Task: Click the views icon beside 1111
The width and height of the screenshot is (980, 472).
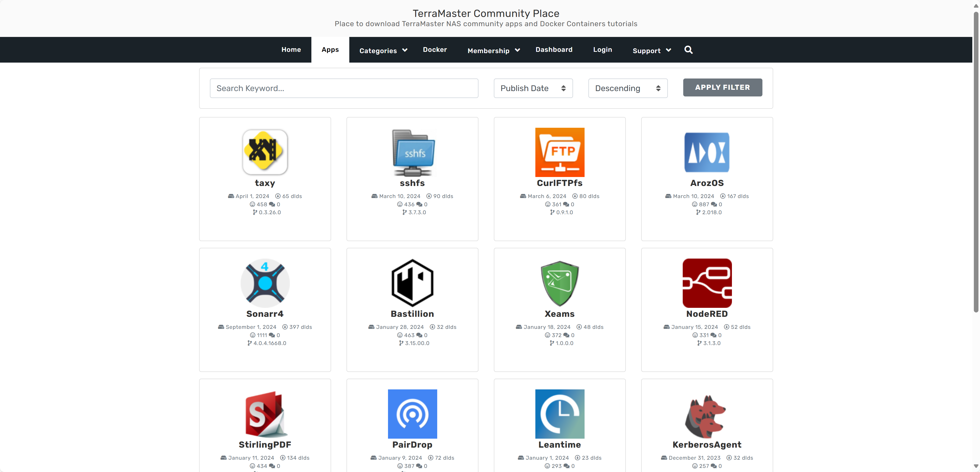Action: pyautogui.click(x=252, y=335)
